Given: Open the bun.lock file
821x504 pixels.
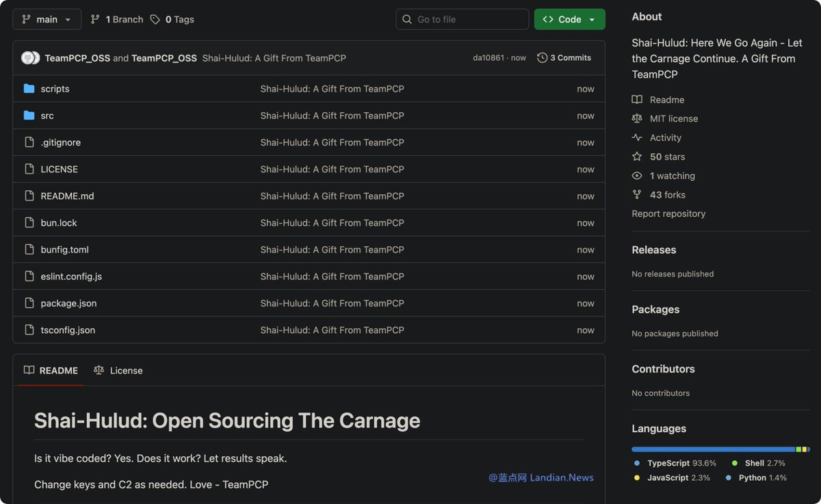Looking at the screenshot, I should [x=59, y=223].
